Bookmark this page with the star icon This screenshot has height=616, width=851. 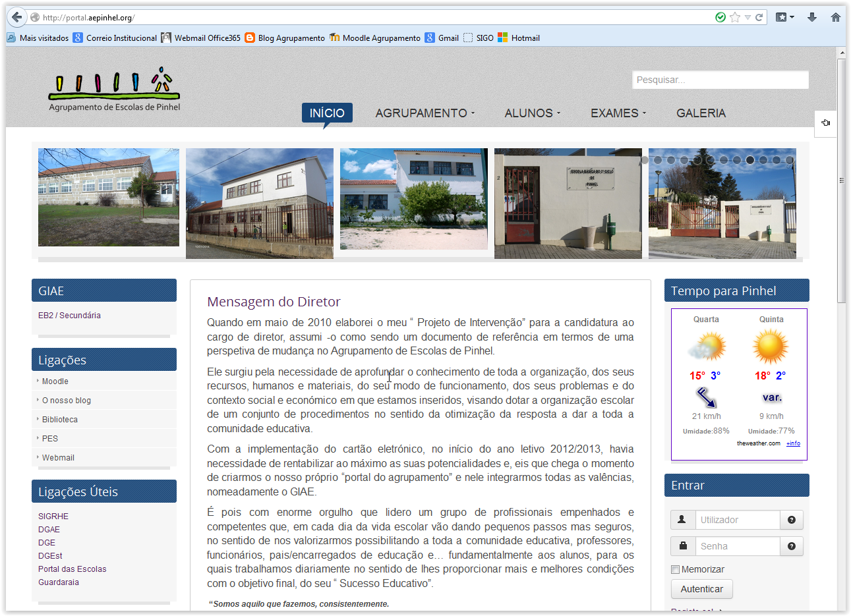735,17
